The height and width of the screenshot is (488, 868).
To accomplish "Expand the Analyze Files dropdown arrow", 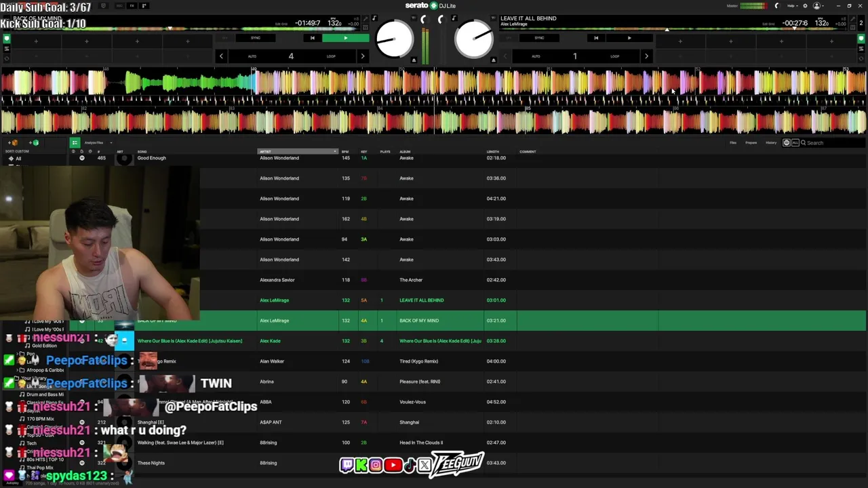I will click(111, 142).
